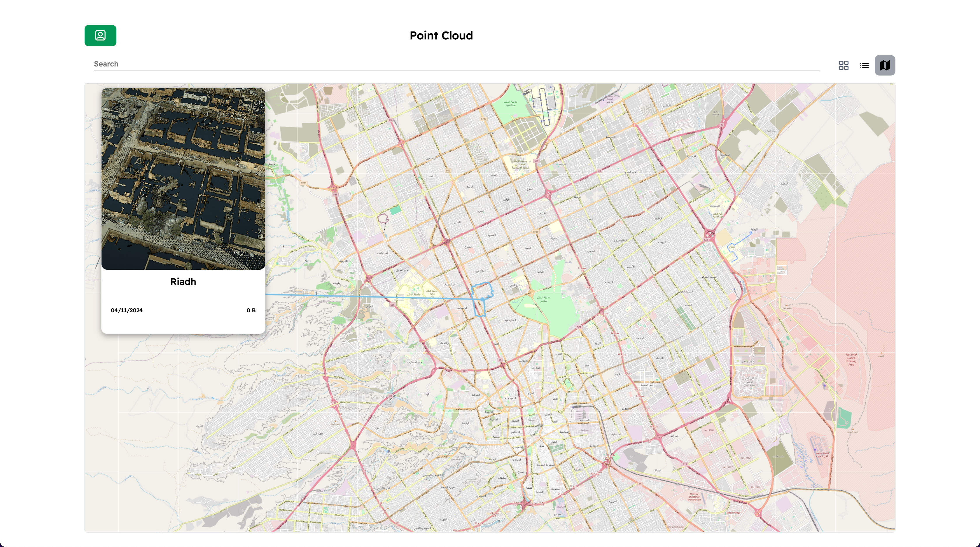Click the 0 B file size label

pos(251,311)
